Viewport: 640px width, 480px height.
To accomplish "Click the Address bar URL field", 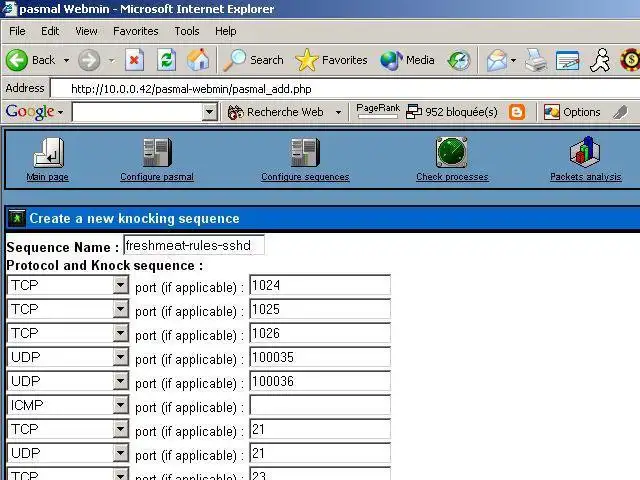I will point(347,89).
